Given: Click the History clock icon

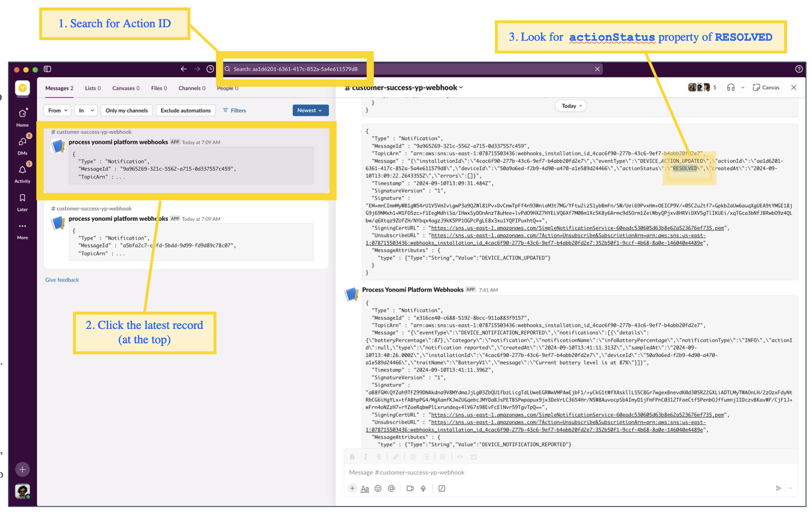Looking at the screenshot, I should [210, 69].
